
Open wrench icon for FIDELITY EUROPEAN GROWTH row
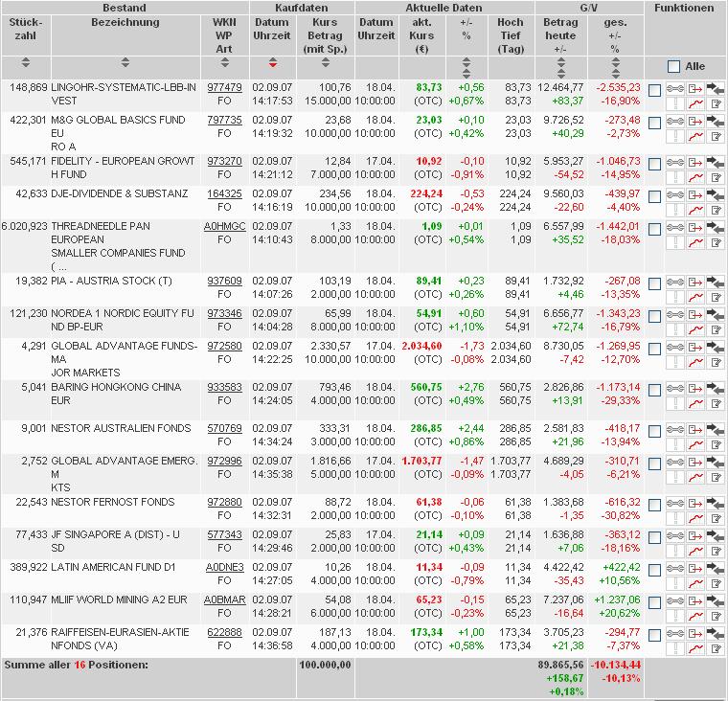pos(675,163)
